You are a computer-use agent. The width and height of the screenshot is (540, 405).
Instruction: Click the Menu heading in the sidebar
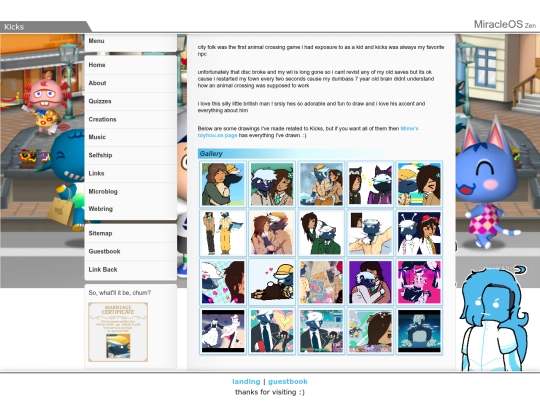(x=96, y=41)
